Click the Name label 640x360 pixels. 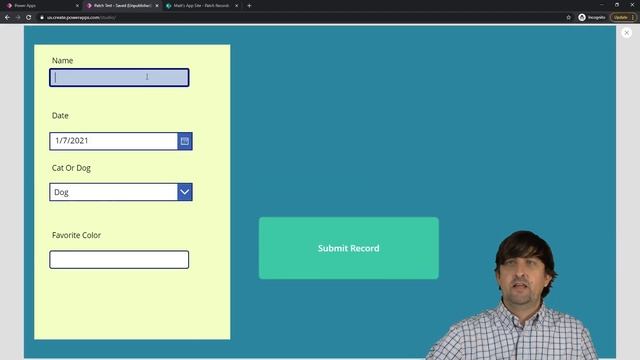point(62,60)
